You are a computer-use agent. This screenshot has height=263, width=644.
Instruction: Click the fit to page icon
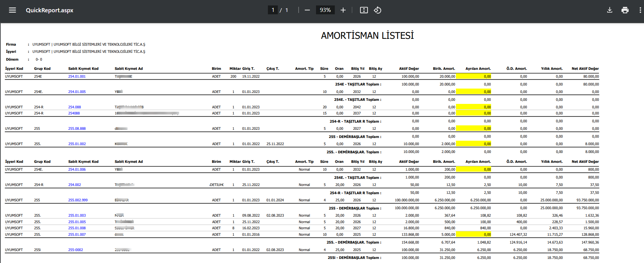tap(364, 10)
